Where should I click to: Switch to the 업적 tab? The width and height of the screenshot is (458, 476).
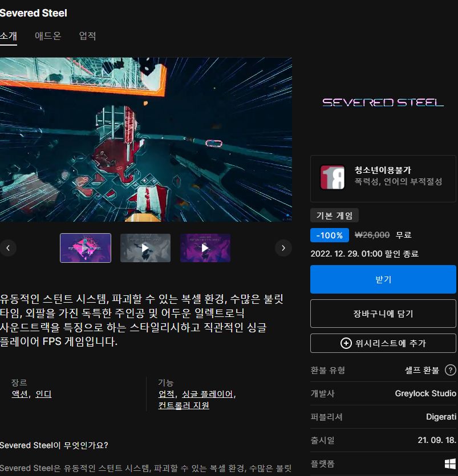(x=87, y=36)
